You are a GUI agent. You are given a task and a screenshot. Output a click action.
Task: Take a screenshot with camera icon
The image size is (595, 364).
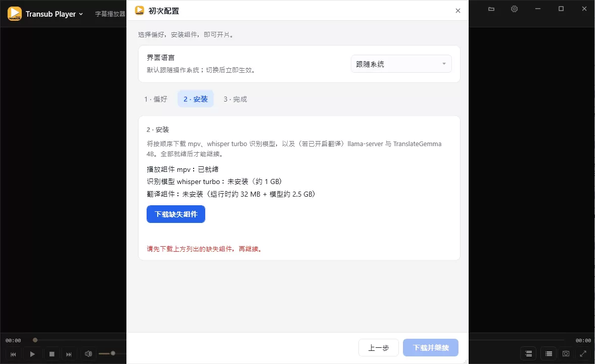[x=566, y=354]
